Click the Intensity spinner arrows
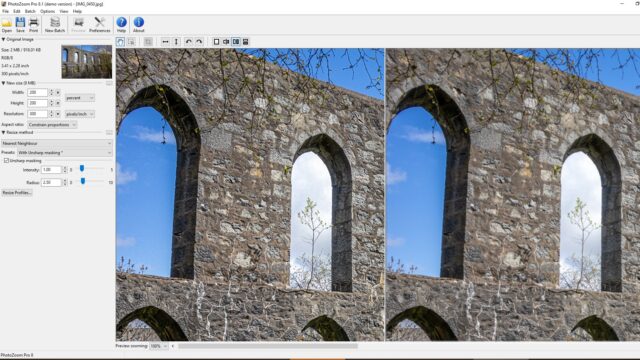 pos(64,170)
